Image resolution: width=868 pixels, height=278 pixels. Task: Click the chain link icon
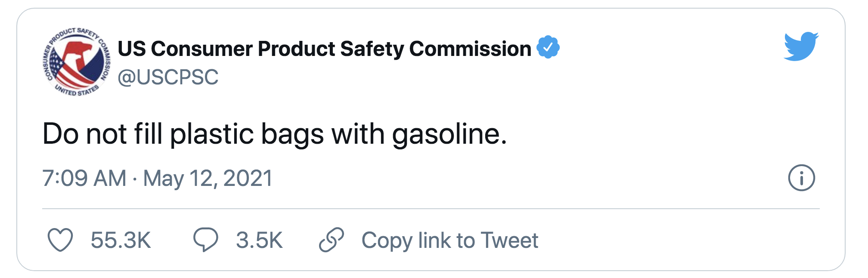pos(331,240)
